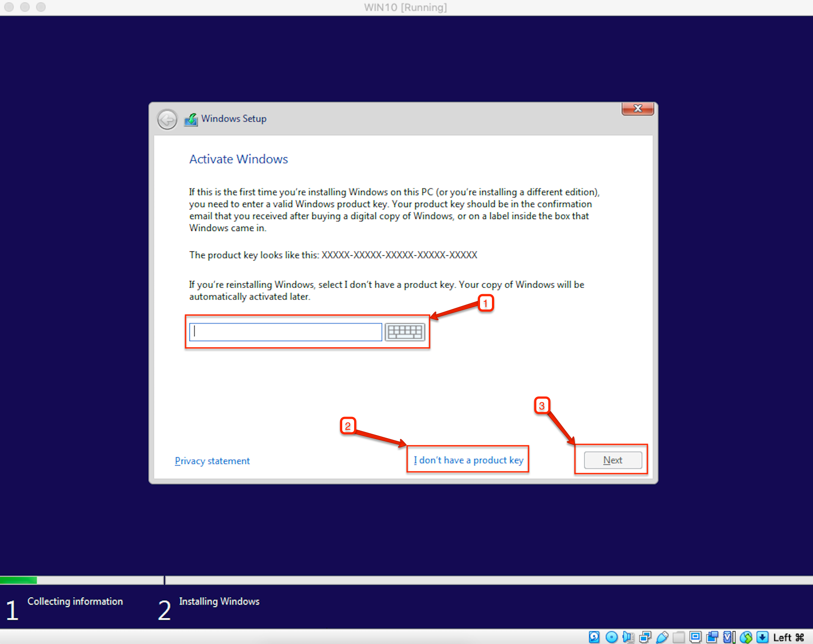Click the recording status icon
The image size is (813, 644).
click(712, 637)
